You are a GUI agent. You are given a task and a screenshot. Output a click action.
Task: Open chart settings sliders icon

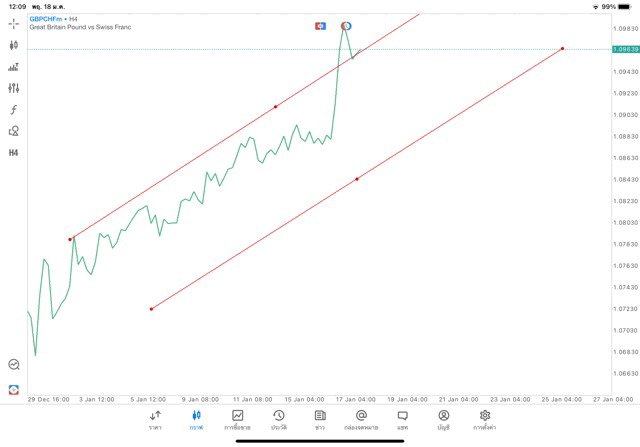click(x=14, y=89)
